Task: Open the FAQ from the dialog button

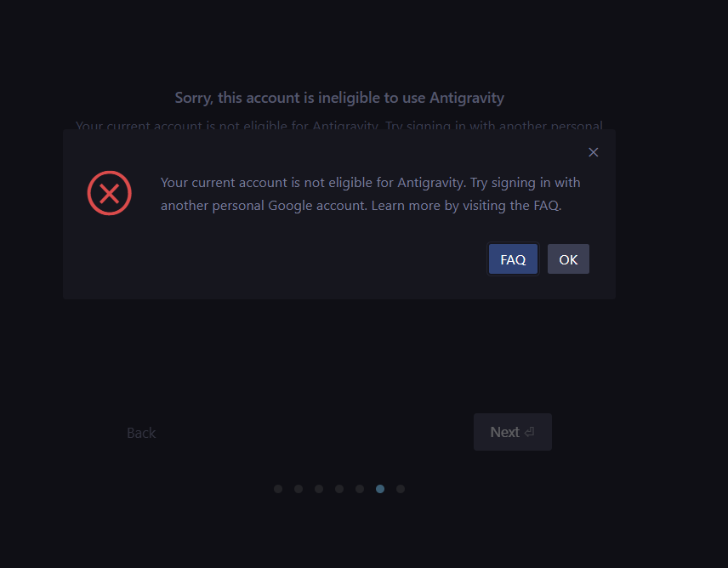Action: point(513,259)
